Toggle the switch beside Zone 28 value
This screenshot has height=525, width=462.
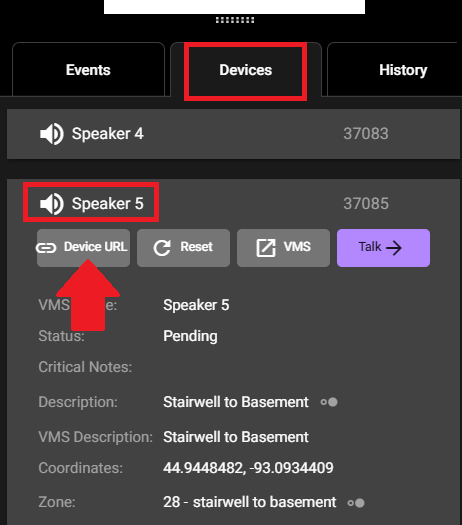356,503
